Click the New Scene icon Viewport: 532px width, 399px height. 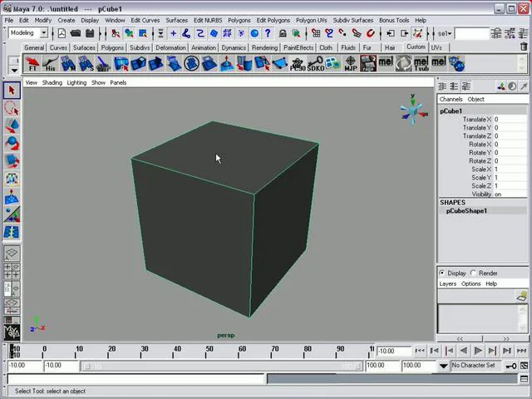[x=62, y=33]
